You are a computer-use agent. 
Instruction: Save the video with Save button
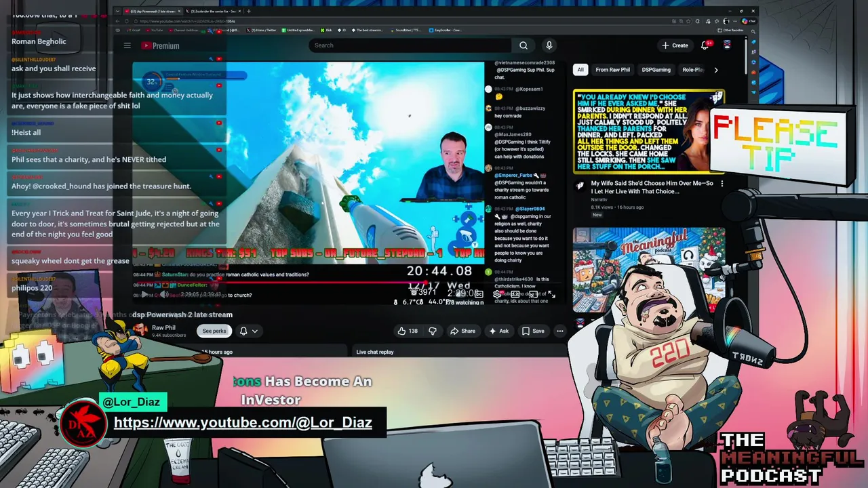click(533, 331)
